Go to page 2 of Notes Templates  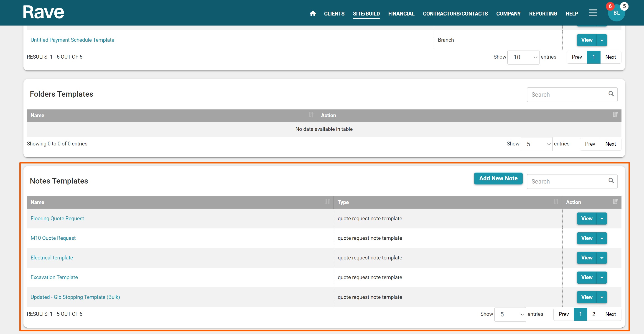point(593,314)
